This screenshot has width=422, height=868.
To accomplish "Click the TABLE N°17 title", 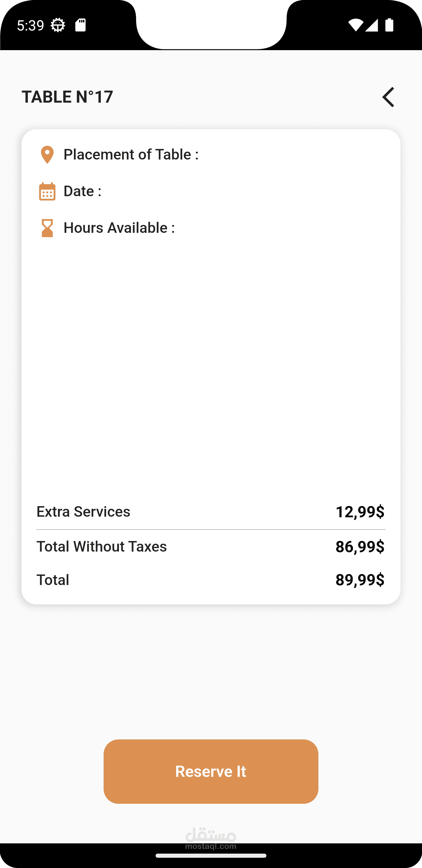I will (x=67, y=97).
